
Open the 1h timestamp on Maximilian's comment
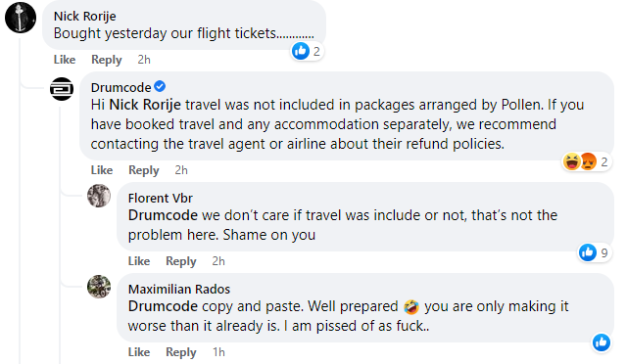[218, 352]
